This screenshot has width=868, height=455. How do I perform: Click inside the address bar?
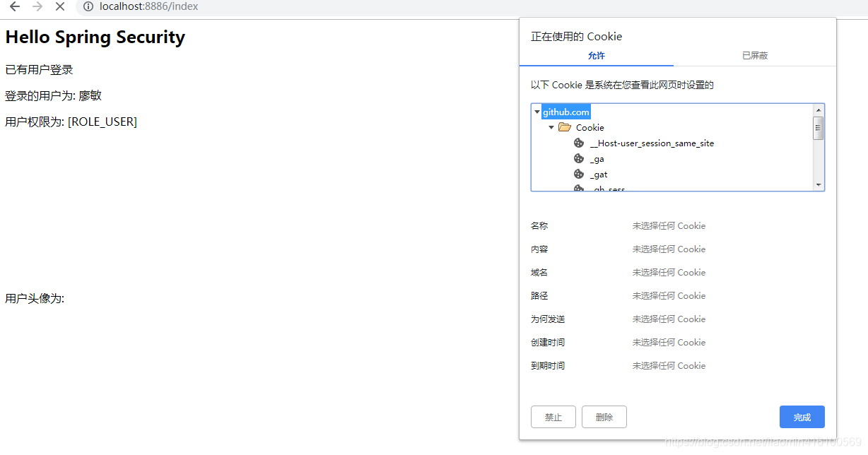coord(212,7)
